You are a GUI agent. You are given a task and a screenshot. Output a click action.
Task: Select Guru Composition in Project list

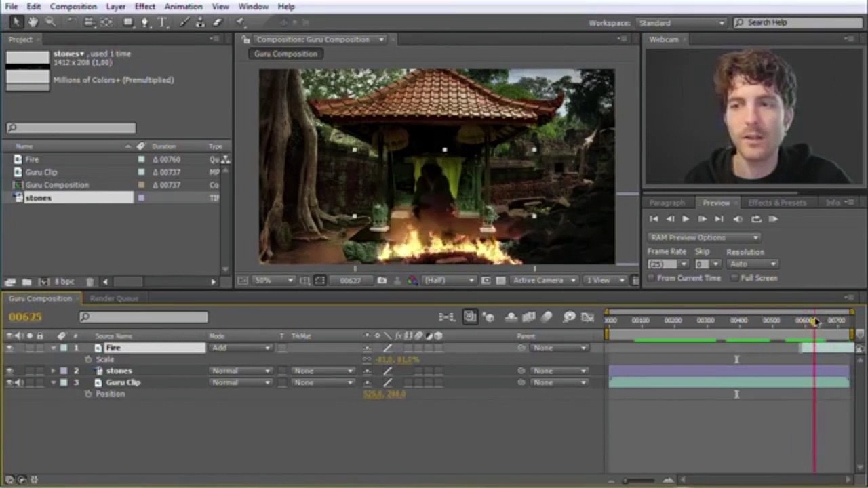coord(57,185)
